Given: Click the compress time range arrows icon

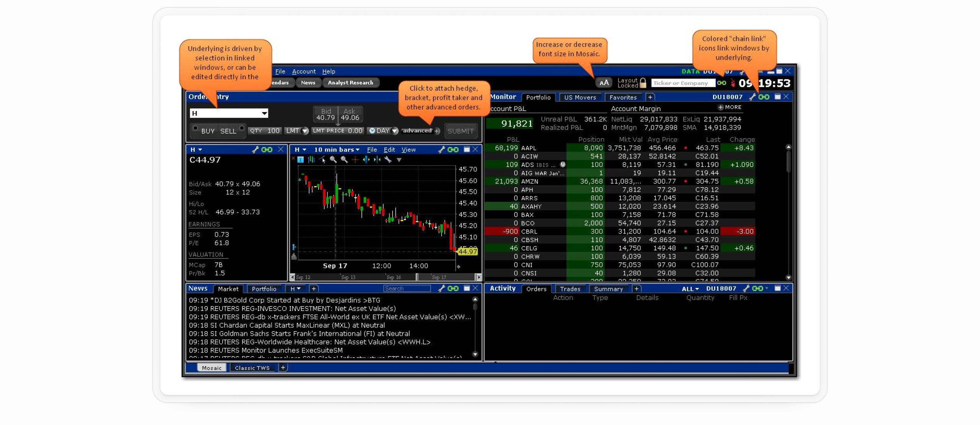Looking at the screenshot, I should pos(377,160).
